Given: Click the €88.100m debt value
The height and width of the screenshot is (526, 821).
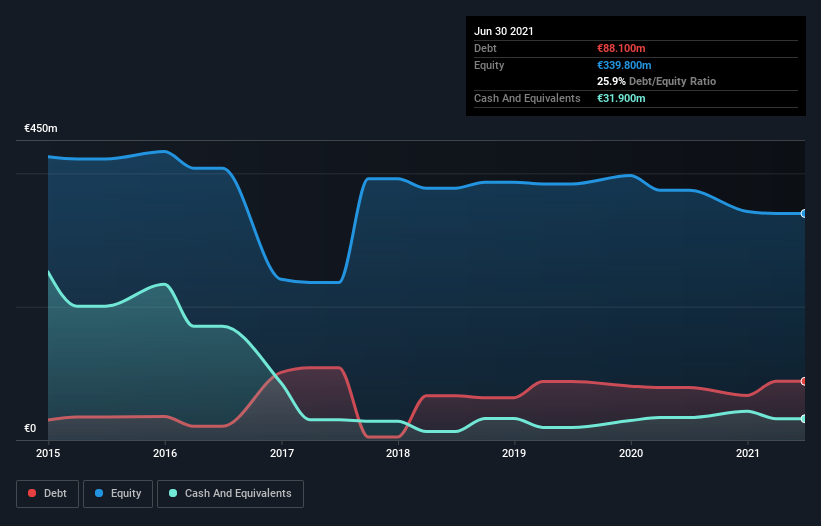Looking at the screenshot, I should [621, 48].
